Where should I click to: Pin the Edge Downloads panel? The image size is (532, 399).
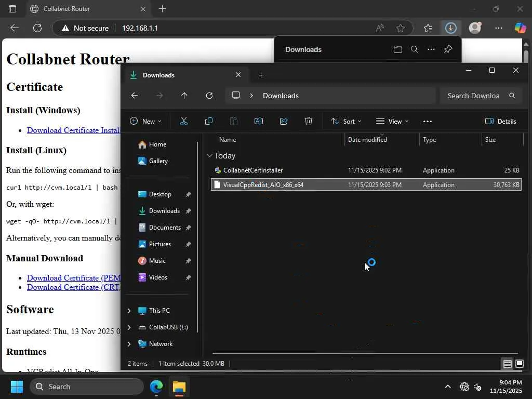(x=448, y=49)
